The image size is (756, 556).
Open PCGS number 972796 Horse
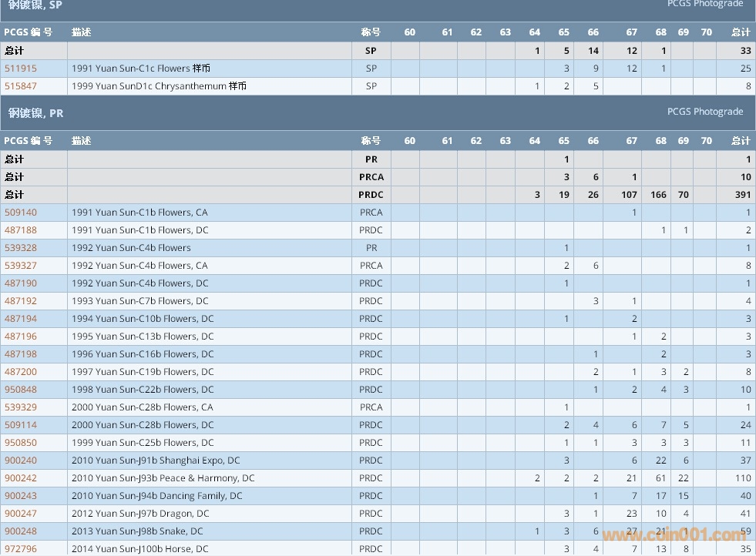coord(21,549)
